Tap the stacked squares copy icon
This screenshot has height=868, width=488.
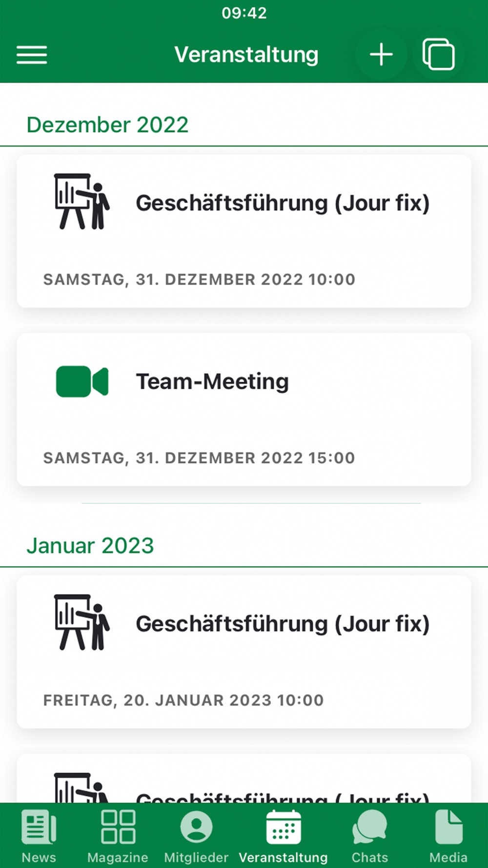click(x=438, y=54)
